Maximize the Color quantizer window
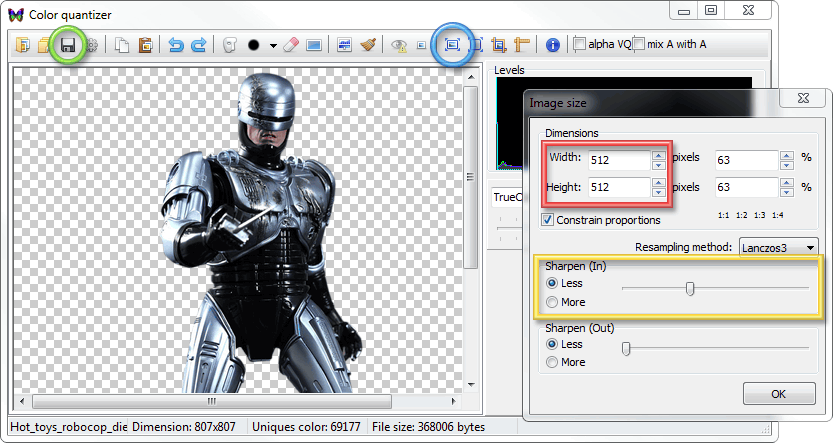 point(710,10)
